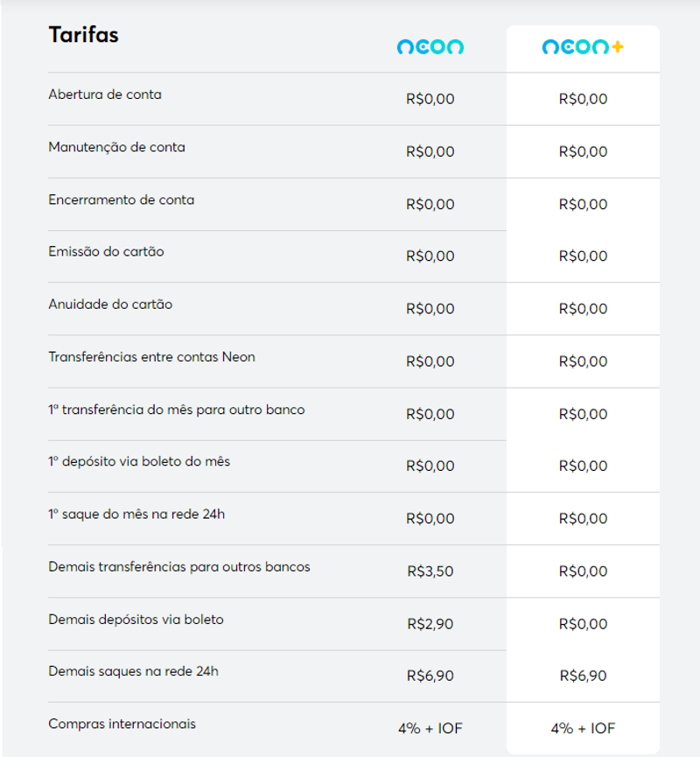Viewport: 700px width, 757px height.
Task: Click the Neon+ logo column header
Action: pos(582,47)
